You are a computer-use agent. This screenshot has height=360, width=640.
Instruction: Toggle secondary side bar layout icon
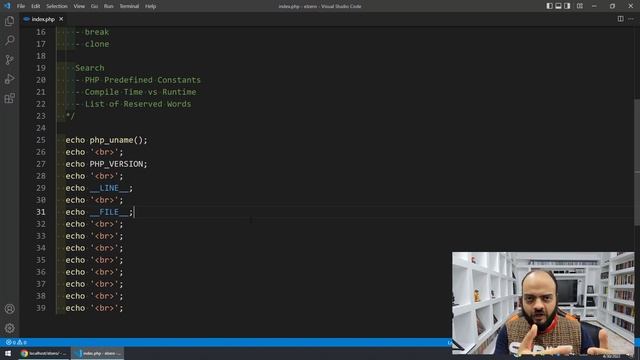click(x=567, y=6)
